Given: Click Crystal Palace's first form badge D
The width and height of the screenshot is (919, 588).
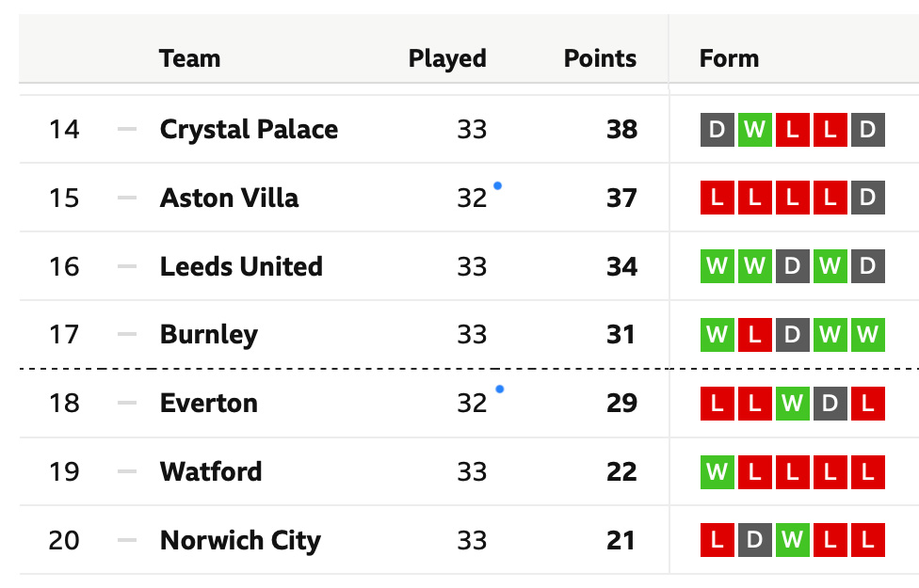Looking at the screenshot, I should (717, 130).
